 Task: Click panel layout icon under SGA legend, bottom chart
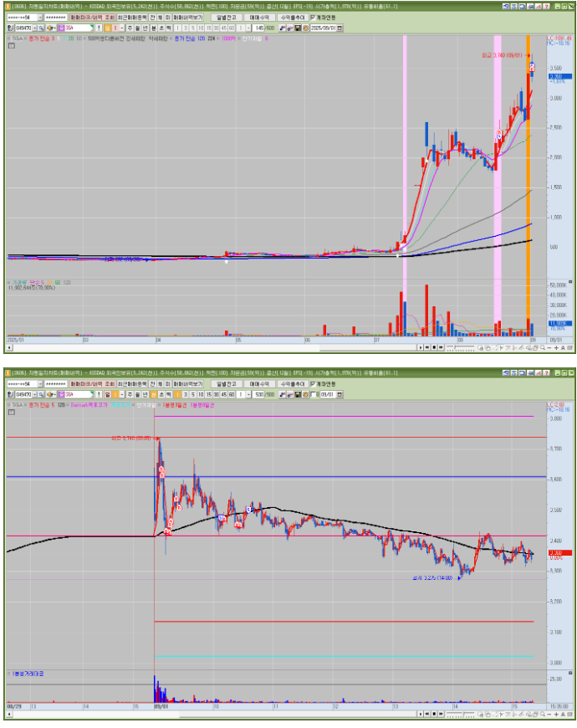tap(12, 412)
